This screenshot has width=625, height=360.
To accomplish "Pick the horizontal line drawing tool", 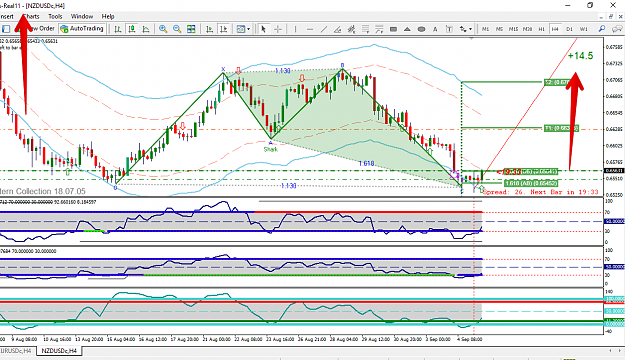I will [310, 29].
